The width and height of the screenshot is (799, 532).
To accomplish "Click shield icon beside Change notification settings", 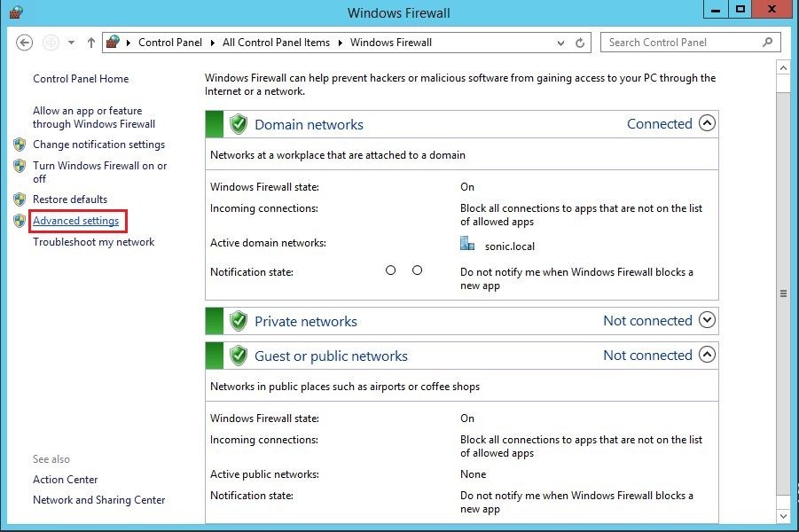I will click(20, 145).
